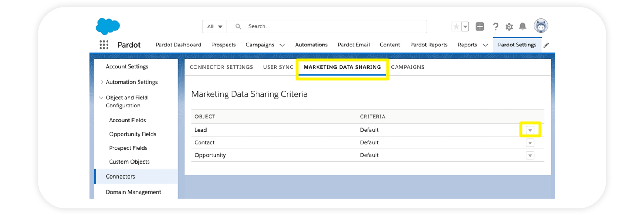Open the setup gear icon
The image size is (644, 215).
[509, 26]
